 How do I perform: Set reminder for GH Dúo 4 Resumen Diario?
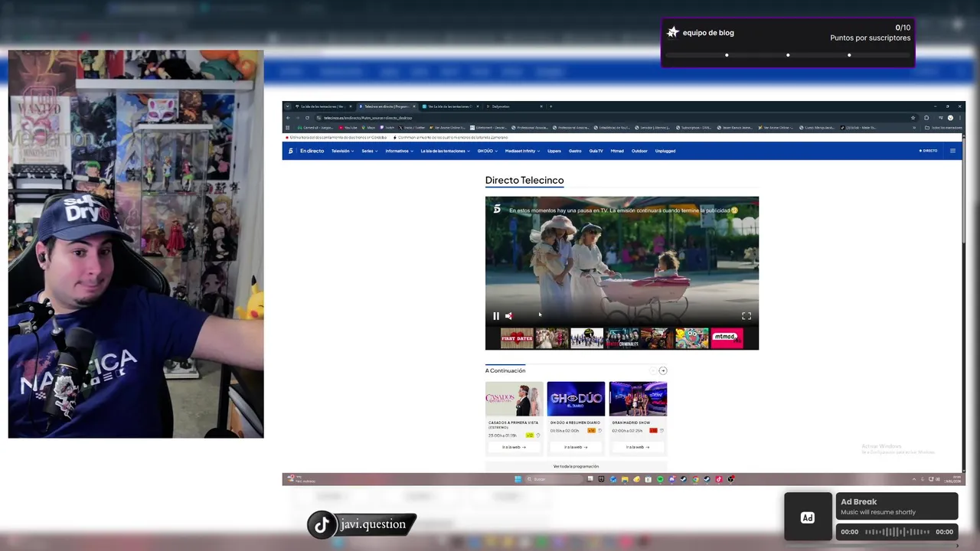click(x=600, y=431)
